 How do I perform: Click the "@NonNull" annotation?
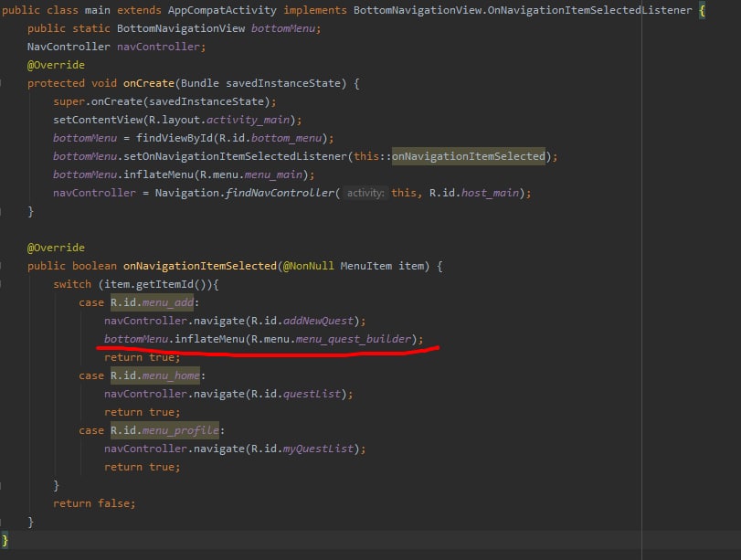pos(308,266)
